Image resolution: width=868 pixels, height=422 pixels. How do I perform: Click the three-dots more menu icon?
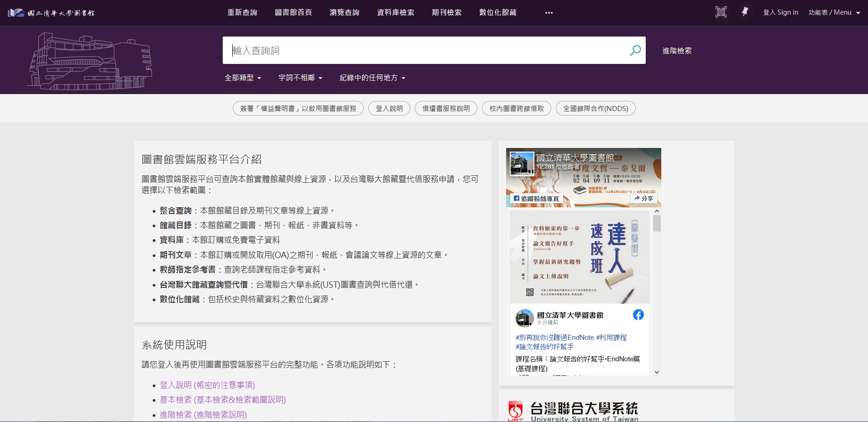pos(549,13)
